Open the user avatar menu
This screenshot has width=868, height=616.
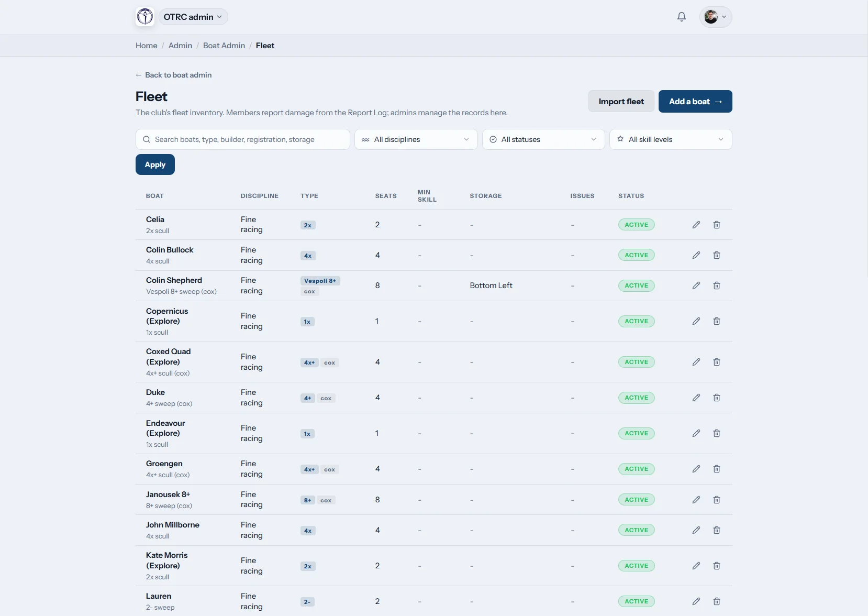[715, 17]
